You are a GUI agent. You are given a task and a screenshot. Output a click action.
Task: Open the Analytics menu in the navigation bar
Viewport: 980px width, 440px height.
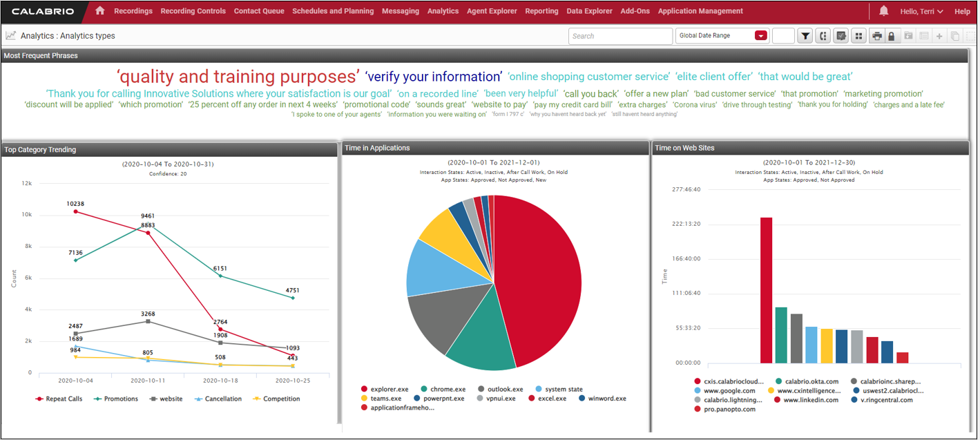443,11
